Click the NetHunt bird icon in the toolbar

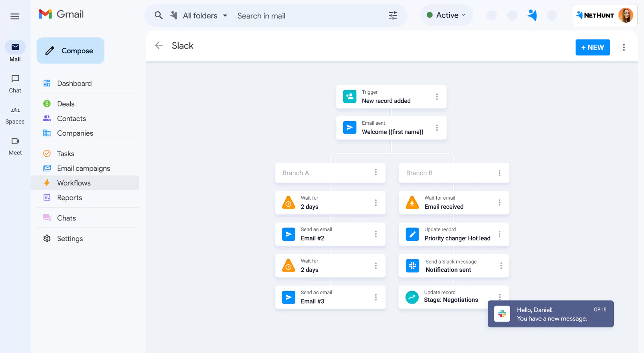532,15
